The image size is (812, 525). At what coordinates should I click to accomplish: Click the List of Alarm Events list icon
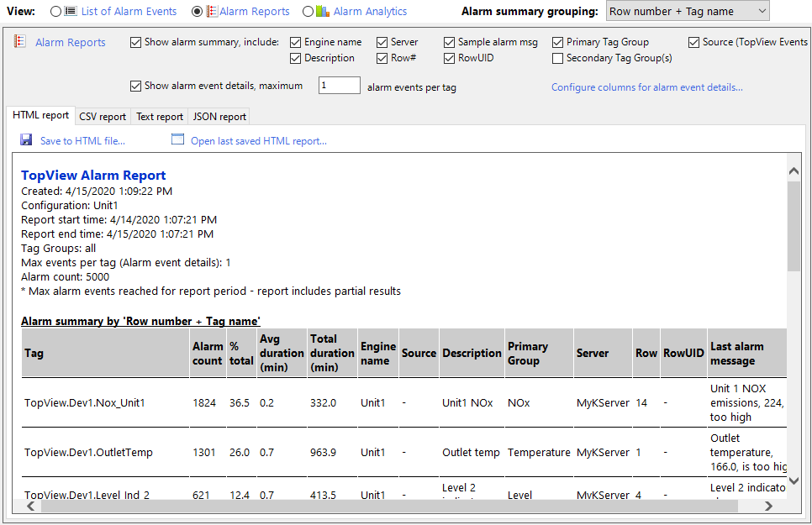click(71, 12)
